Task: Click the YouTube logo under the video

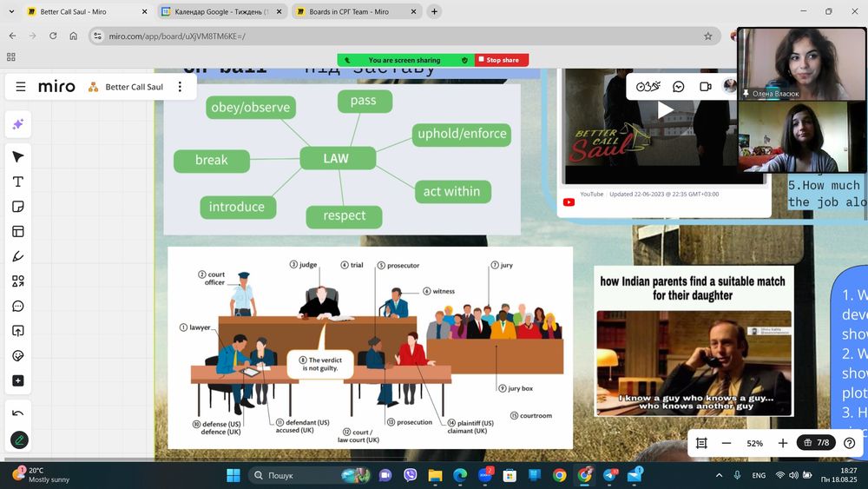Action: tap(569, 202)
